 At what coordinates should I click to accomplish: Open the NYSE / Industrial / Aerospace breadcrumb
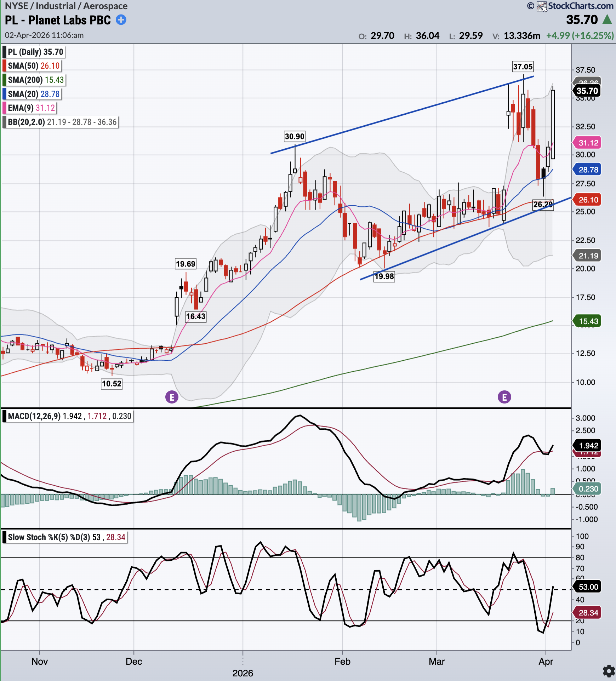coord(66,6)
